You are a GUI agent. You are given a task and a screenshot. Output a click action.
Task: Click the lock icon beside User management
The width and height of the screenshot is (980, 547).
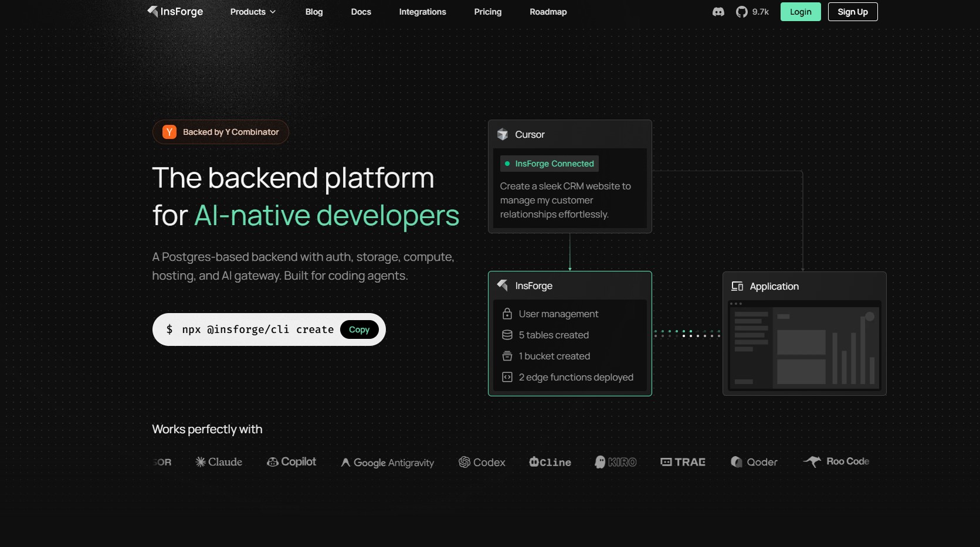click(x=507, y=314)
